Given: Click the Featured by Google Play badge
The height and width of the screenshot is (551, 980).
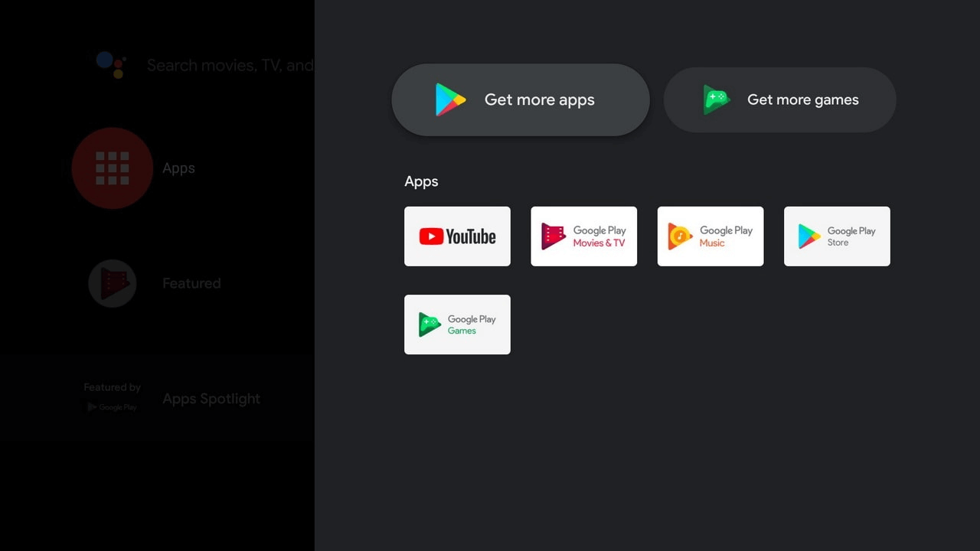Looking at the screenshot, I should 113,398.
